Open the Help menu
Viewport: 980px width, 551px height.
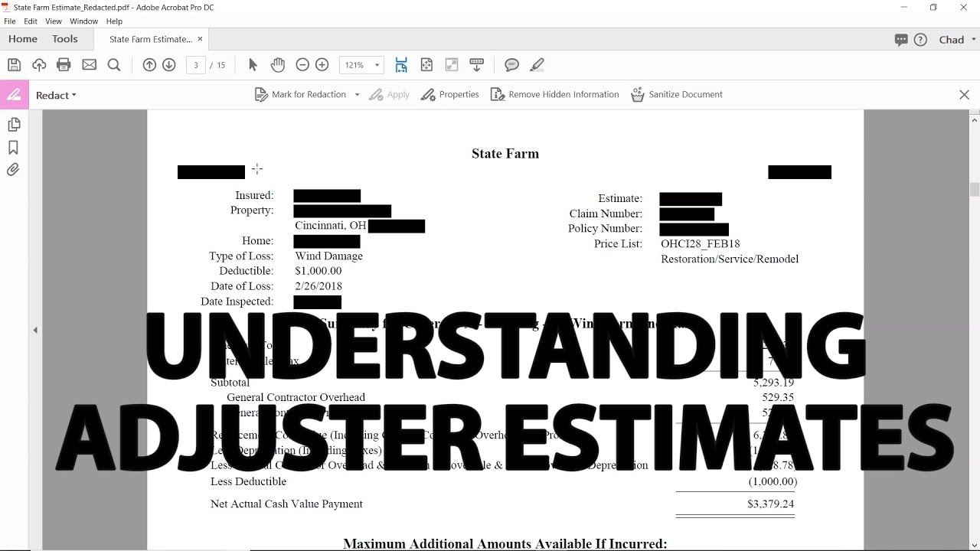coord(114,21)
